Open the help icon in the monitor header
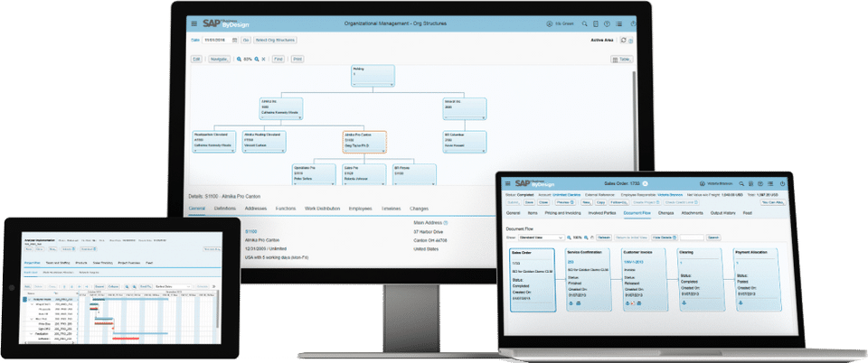Image resolution: width=868 pixels, height=363 pixels. 607,23
